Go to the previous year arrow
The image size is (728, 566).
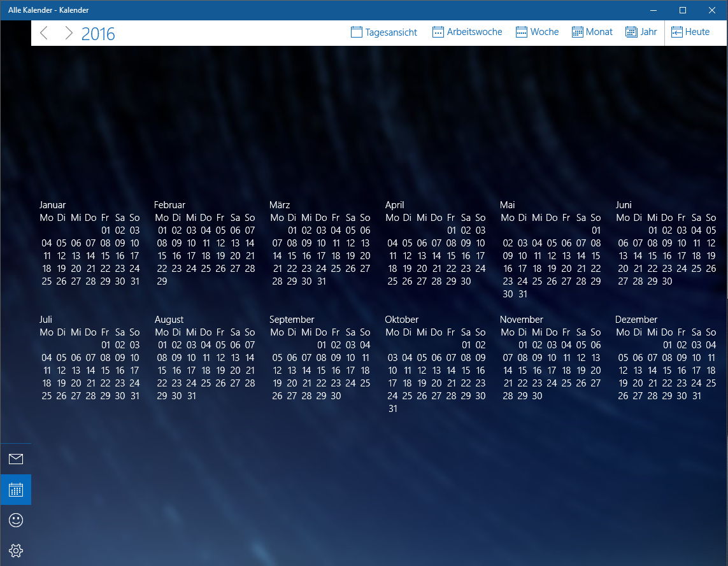click(44, 33)
